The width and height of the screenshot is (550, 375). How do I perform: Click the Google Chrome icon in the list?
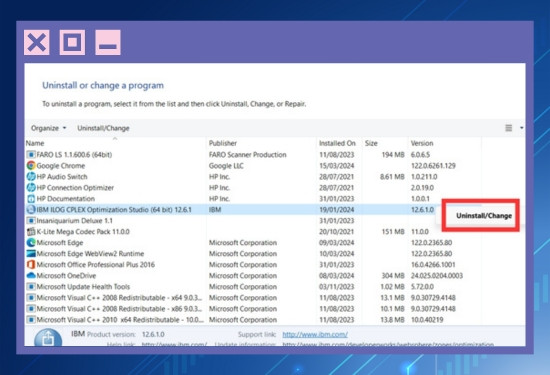(x=31, y=165)
